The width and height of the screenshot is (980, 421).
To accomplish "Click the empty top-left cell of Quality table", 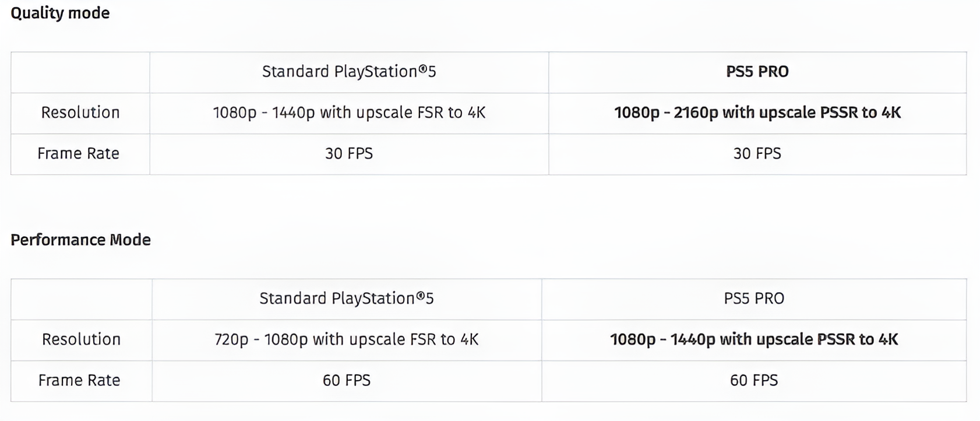I will (x=80, y=72).
